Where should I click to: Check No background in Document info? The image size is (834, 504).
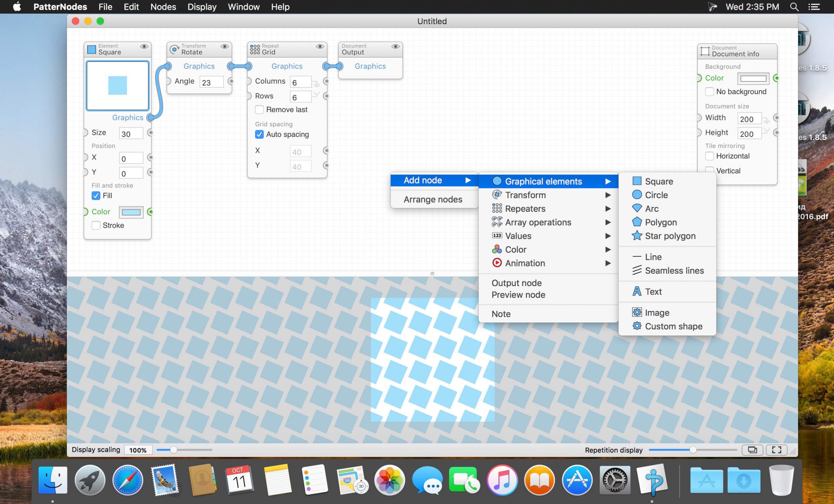tap(710, 92)
